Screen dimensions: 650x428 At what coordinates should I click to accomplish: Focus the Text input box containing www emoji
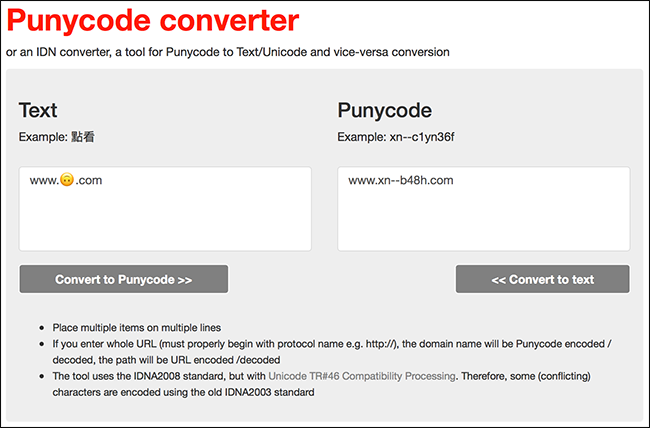[165, 209]
